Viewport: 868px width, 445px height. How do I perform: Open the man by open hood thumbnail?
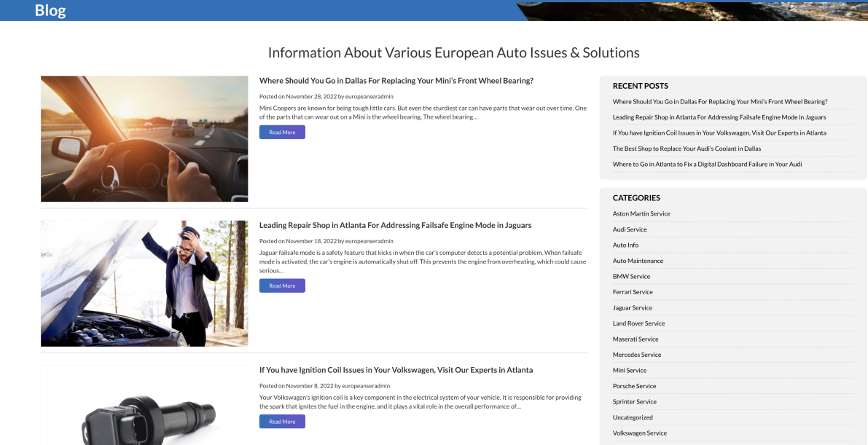pos(144,283)
